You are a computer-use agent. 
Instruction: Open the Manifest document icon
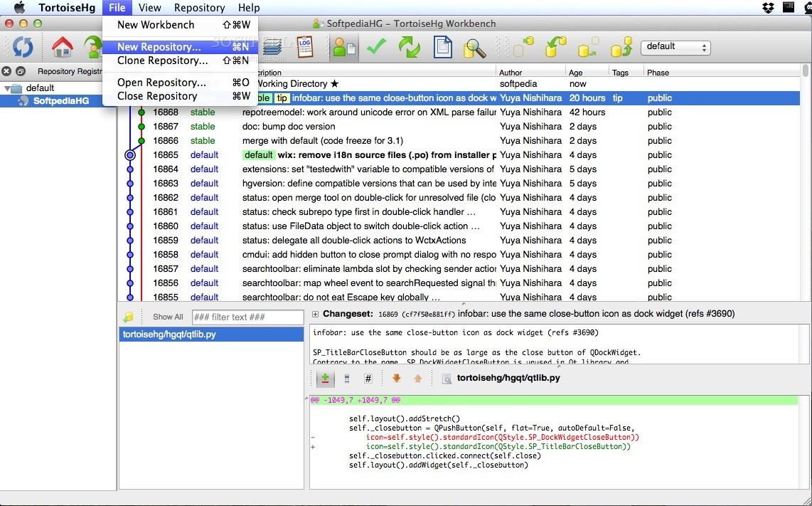tap(443, 47)
